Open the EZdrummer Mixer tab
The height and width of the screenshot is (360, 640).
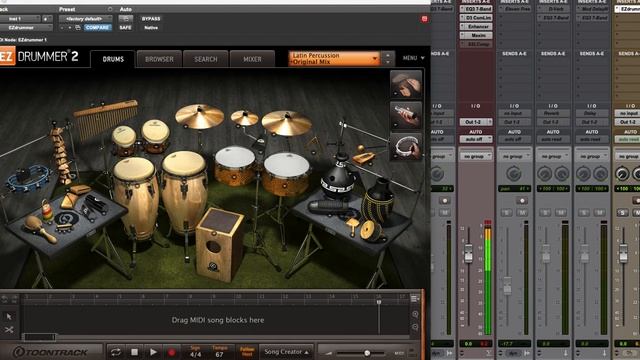tap(252, 59)
